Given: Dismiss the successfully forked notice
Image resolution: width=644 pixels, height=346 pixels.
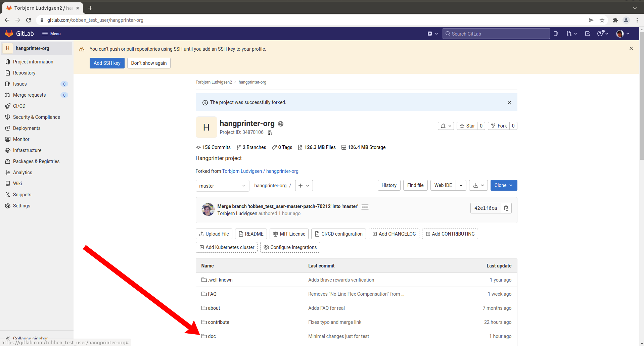Looking at the screenshot, I should click(x=509, y=103).
